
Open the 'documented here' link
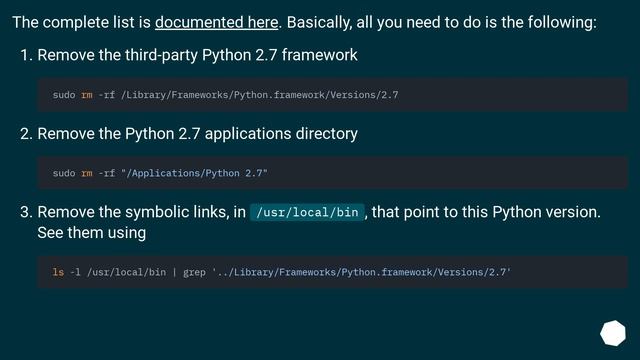(x=216, y=22)
